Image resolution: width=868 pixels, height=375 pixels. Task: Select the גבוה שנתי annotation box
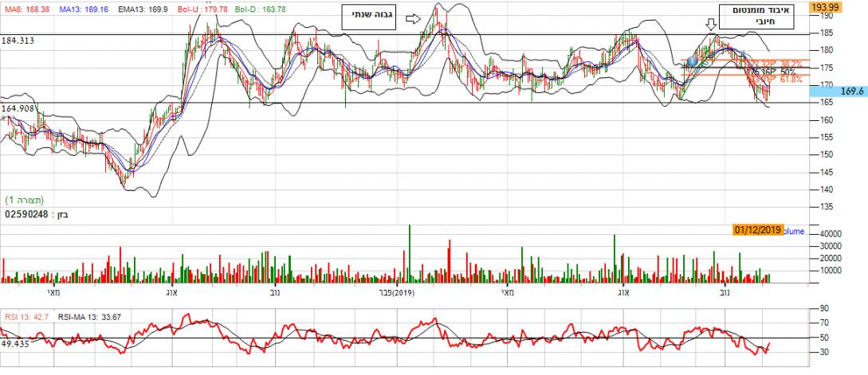[370, 18]
